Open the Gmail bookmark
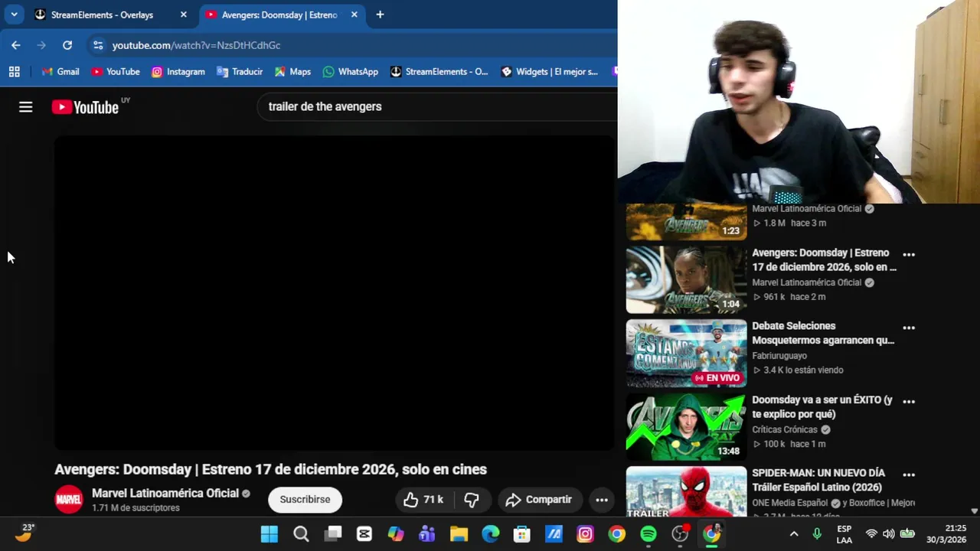Screen dimensions: 980x551 pos(60,71)
